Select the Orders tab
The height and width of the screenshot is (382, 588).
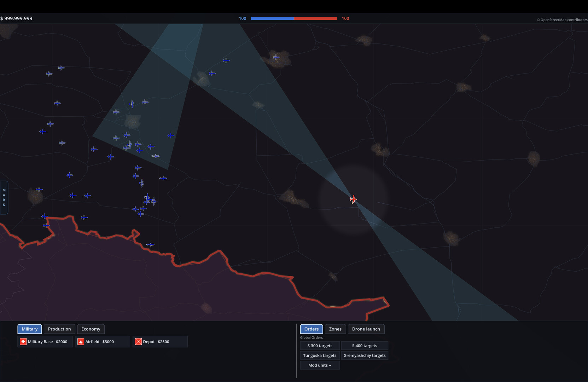(x=312, y=329)
